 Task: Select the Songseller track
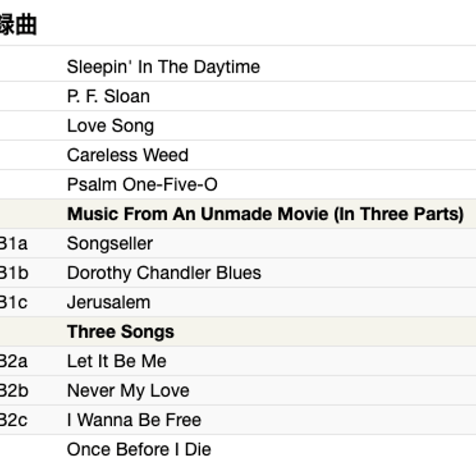[x=110, y=244]
